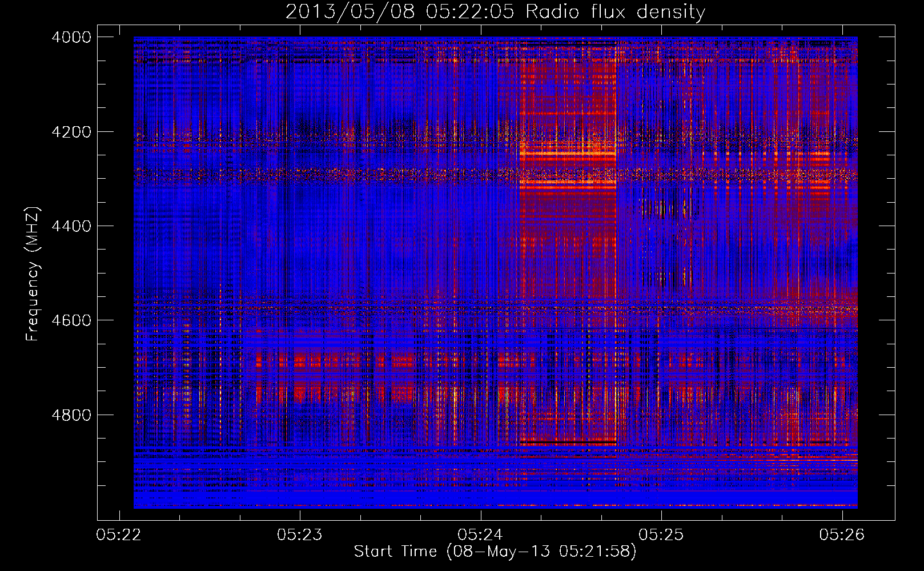This screenshot has height=571, width=924.
Task: Click the 'Frequency (MHZ)' axis label
Action: pyautogui.click(x=33, y=274)
